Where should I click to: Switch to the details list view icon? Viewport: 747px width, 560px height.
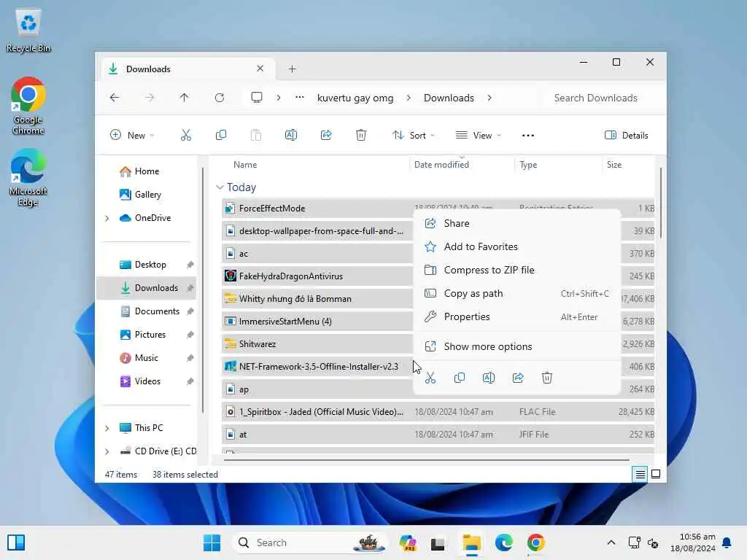click(x=640, y=474)
